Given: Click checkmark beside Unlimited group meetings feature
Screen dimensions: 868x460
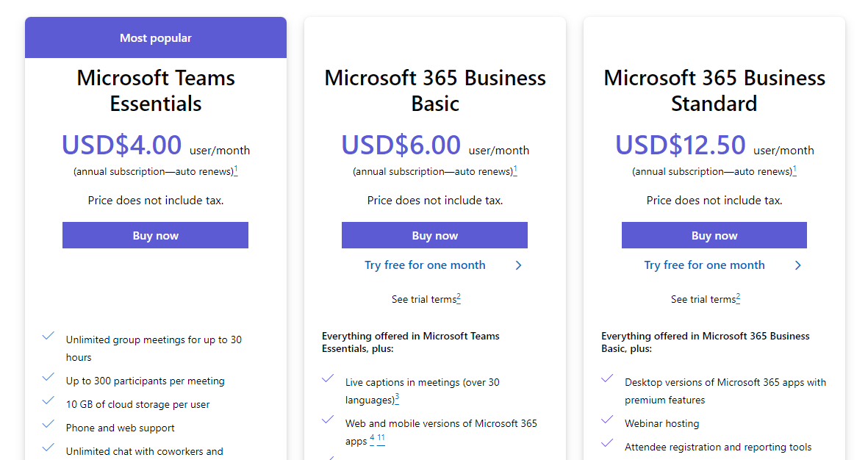Looking at the screenshot, I should click(x=49, y=336).
